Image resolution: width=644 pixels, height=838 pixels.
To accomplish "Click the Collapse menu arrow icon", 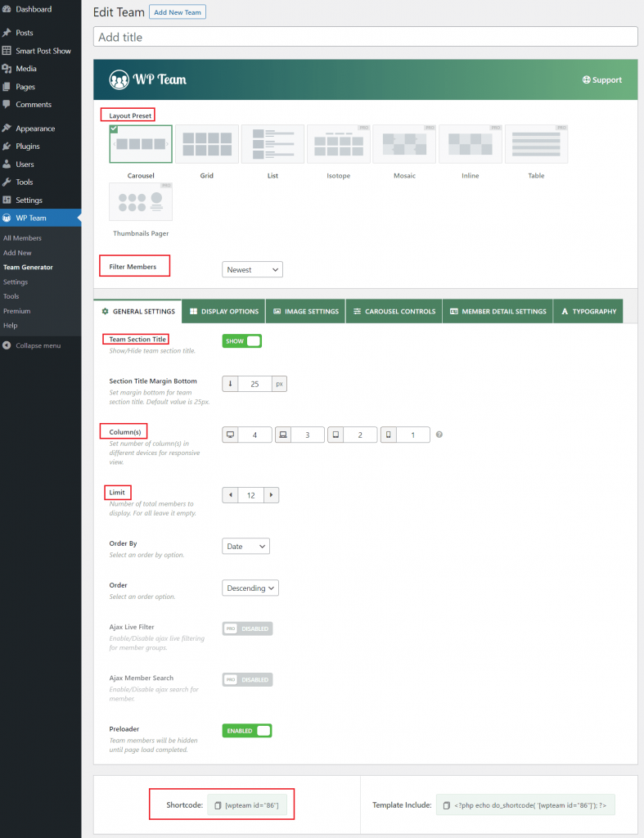I will (x=7, y=345).
